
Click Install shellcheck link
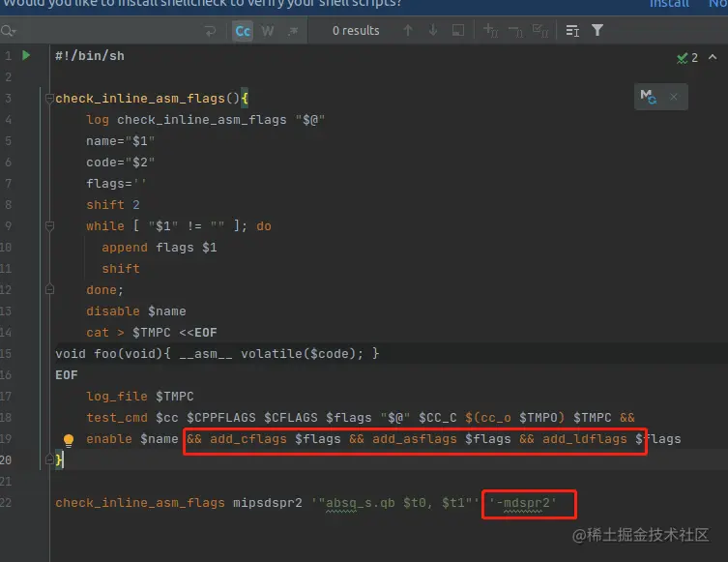pyautogui.click(x=669, y=4)
